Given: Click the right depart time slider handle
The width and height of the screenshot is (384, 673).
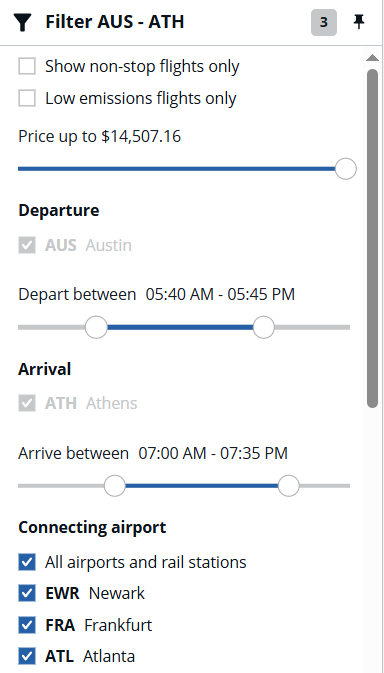Looking at the screenshot, I should (263, 327).
